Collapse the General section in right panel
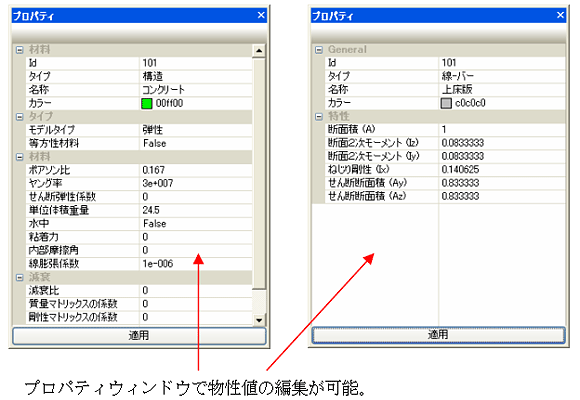This screenshot has width=580, height=400. 319,50
